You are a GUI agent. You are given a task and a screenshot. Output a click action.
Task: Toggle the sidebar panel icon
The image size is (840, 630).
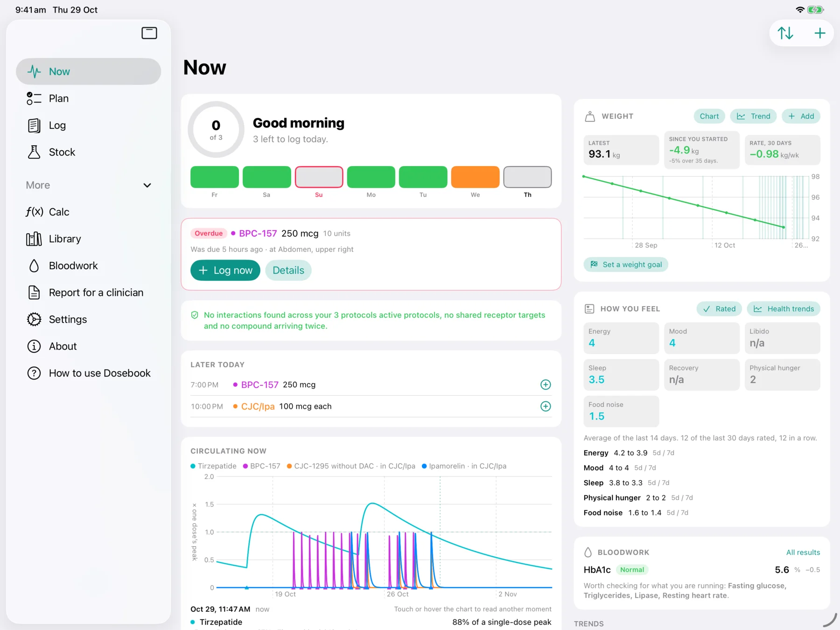[149, 33]
